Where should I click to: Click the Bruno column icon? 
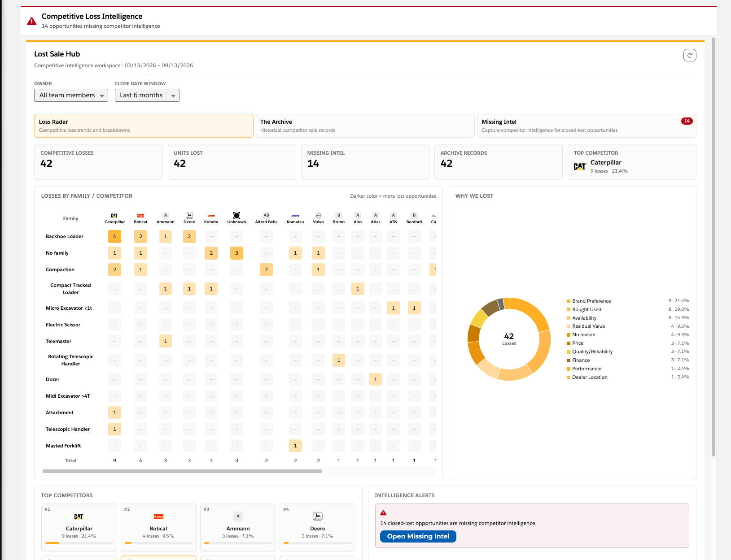click(x=339, y=215)
